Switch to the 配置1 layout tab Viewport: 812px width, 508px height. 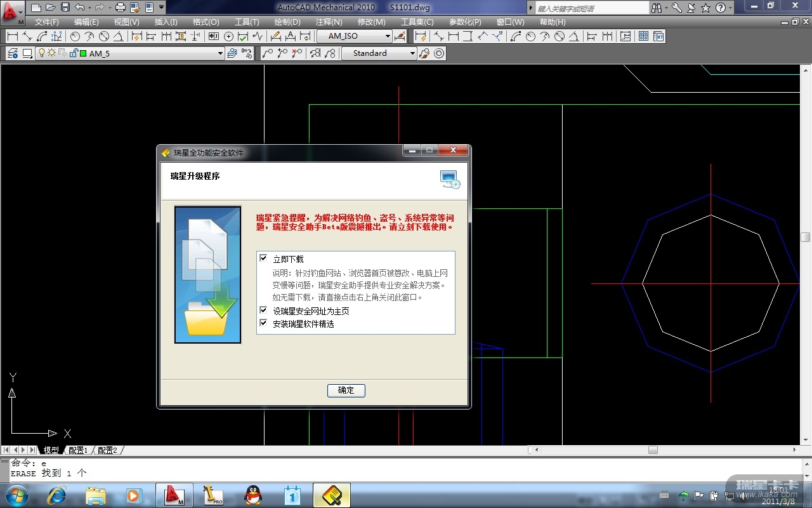[x=77, y=450]
